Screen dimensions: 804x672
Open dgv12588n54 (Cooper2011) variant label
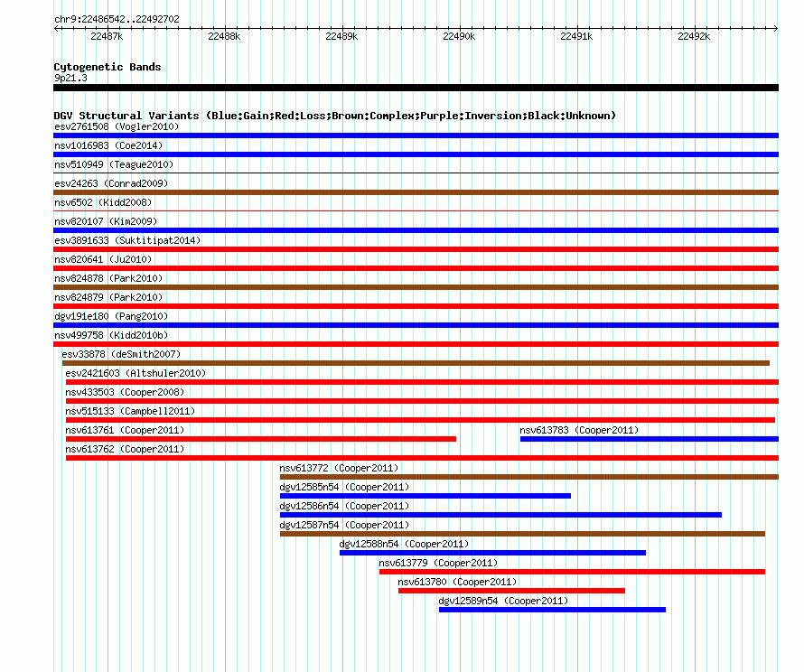click(x=404, y=544)
